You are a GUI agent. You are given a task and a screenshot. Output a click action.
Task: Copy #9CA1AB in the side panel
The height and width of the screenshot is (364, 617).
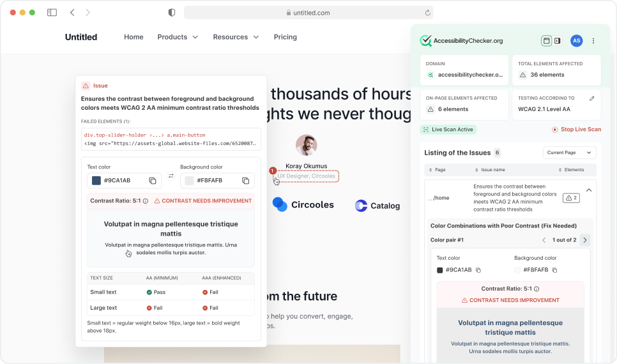click(478, 270)
